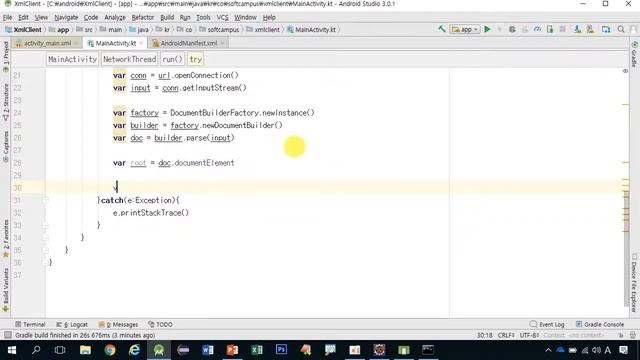This screenshot has width=640, height=360.
Task: Open the TODO tool window
Action: 160,324
